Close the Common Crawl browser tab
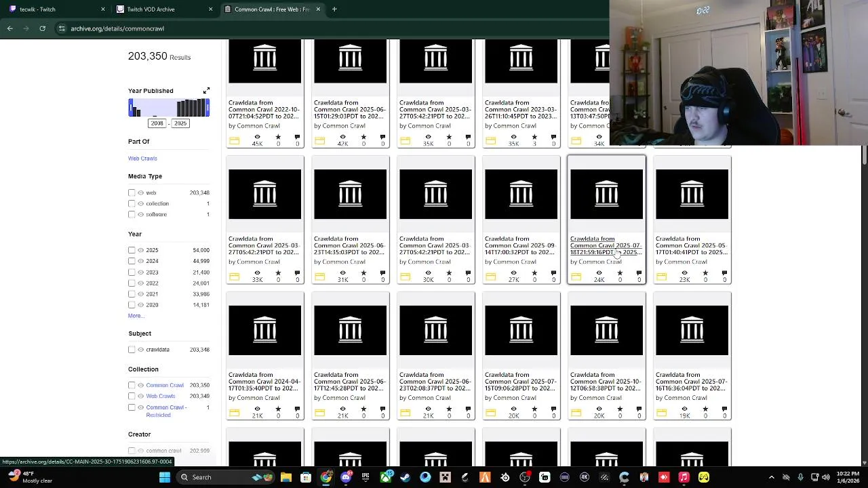Viewport: 868px width, 488px height. pyautogui.click(x=317, y=9)
